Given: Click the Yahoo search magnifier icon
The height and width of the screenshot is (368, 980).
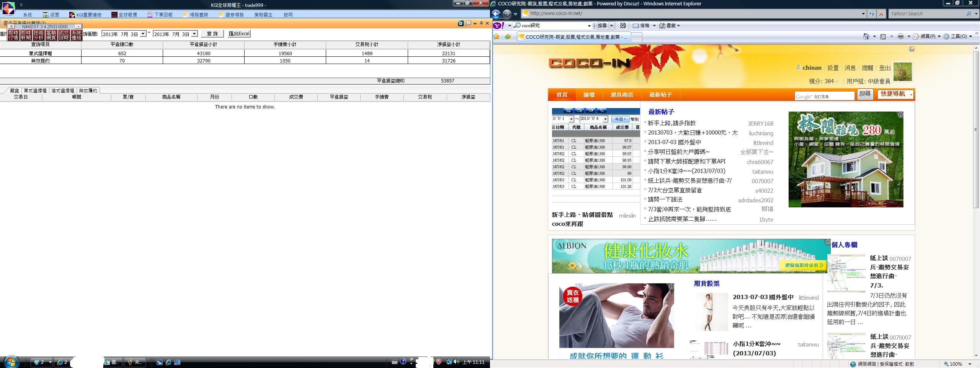Looking at the screenshot, I should [969, 13].
